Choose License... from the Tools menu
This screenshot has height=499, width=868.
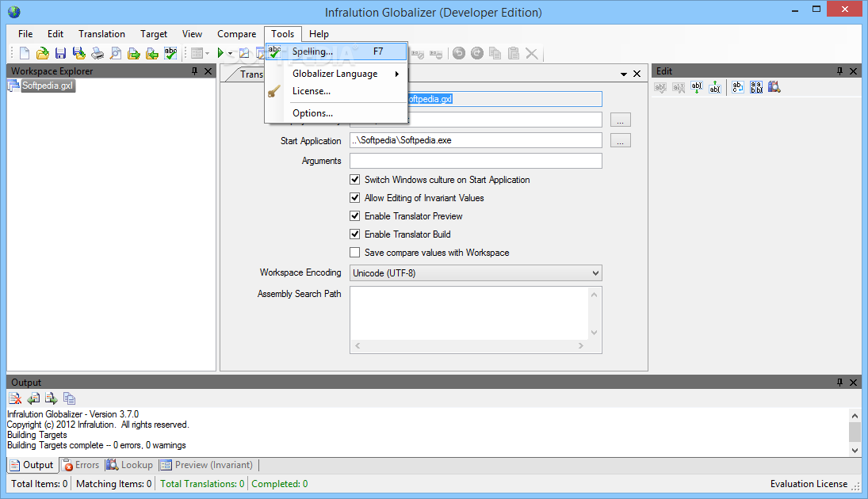pyautogui.click(x=337, y=91)
